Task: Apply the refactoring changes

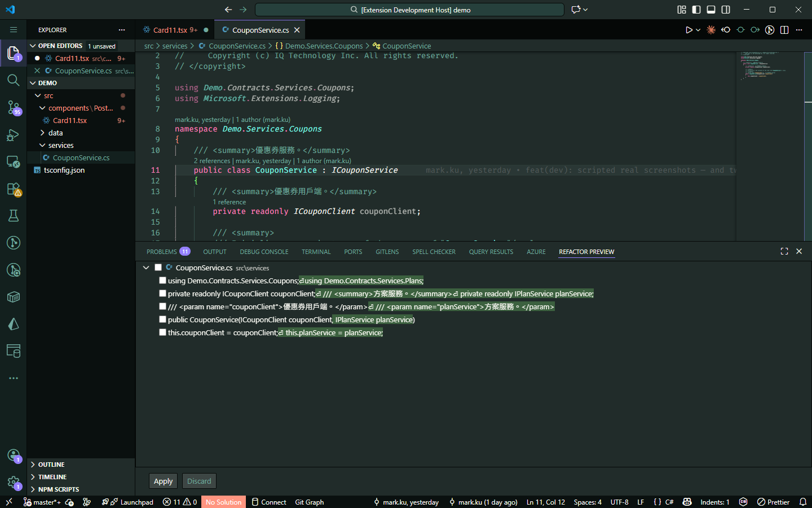Action: 164,481
